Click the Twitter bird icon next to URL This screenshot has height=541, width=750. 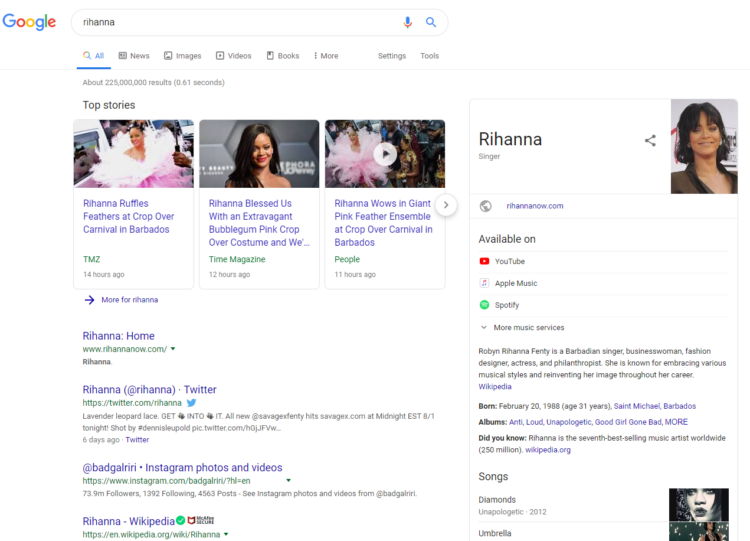tap(191, 403)
